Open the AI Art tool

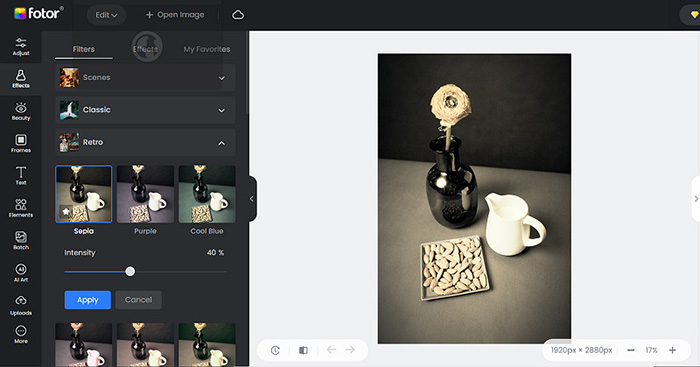tap(21, 273)
